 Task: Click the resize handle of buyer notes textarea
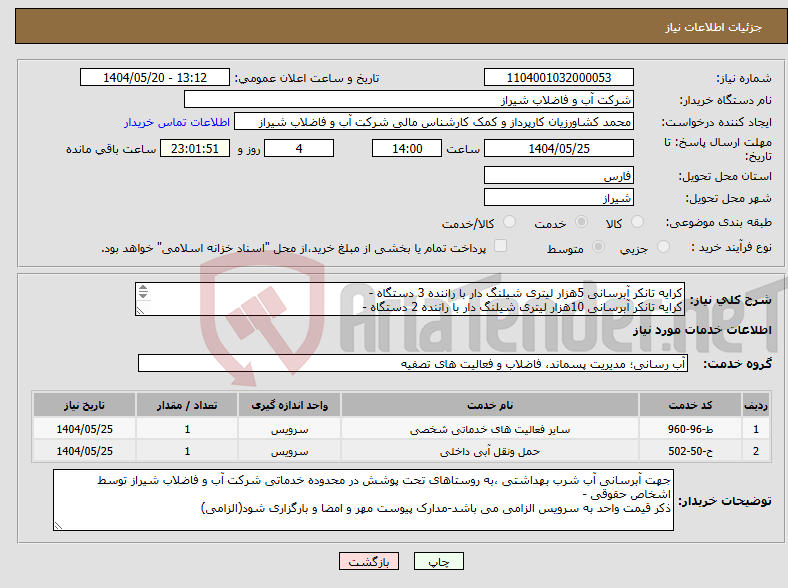click(58, 526)
